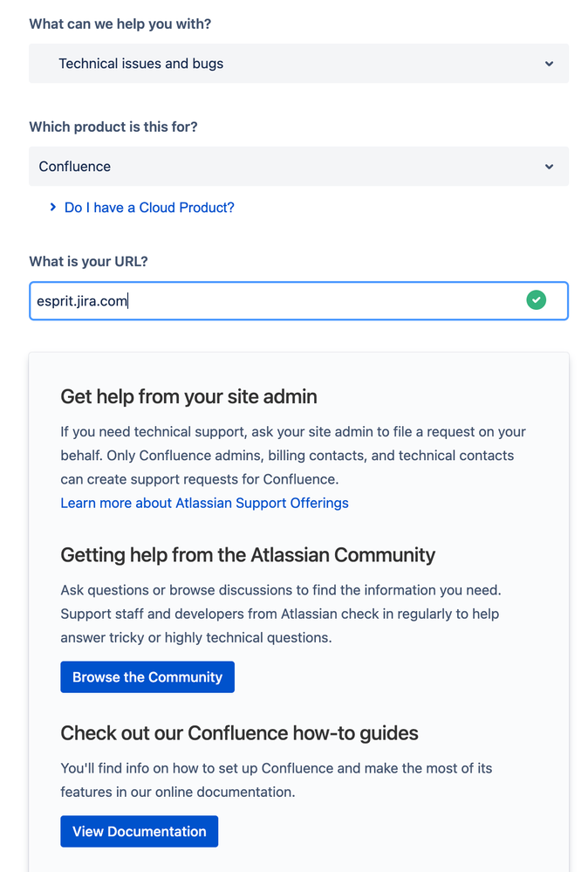The height and width of the screenshot is (872, 588).
Task: Click the green checkmark validation icon
Action: point(536,300)
